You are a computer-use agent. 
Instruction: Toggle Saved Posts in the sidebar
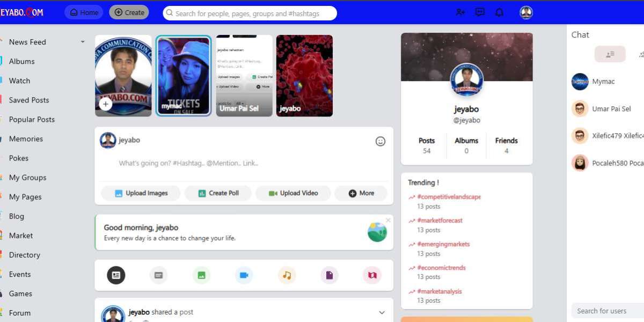pos(30,100)
